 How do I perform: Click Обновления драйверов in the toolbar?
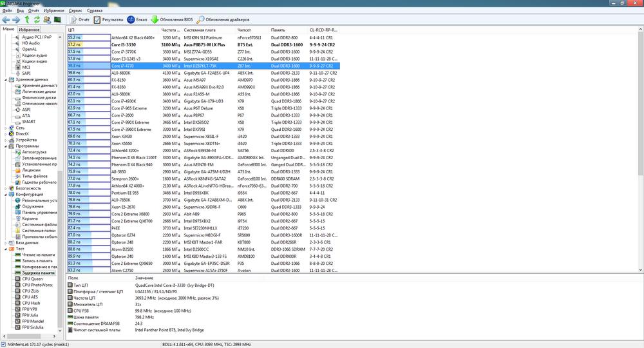[x=223, y=20]
